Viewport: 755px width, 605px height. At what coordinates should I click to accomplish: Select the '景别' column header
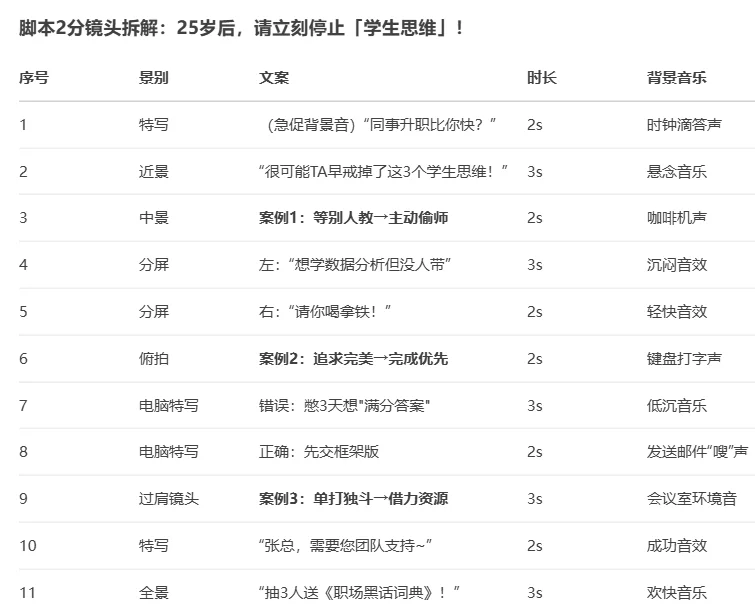coord(154,78)
